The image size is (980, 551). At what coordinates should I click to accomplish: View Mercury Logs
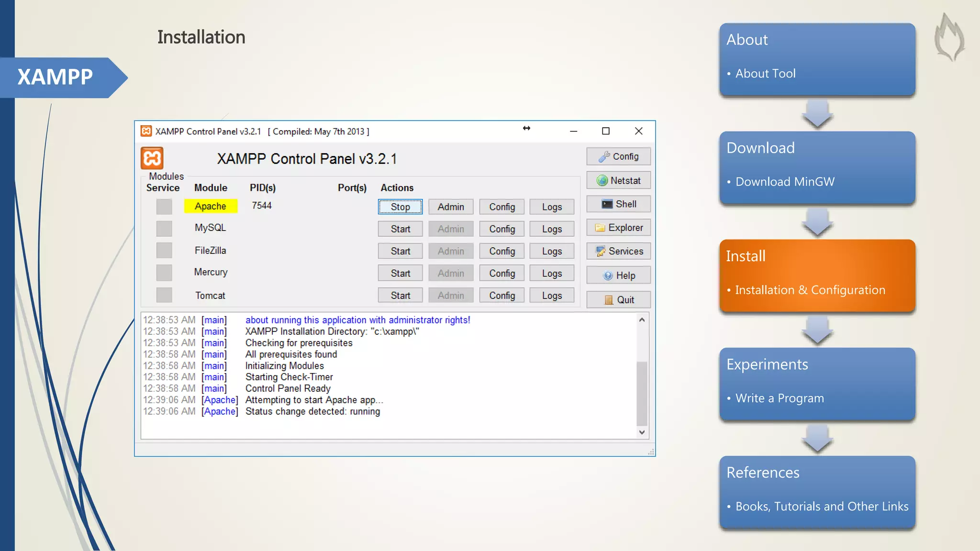coord(552,273)
